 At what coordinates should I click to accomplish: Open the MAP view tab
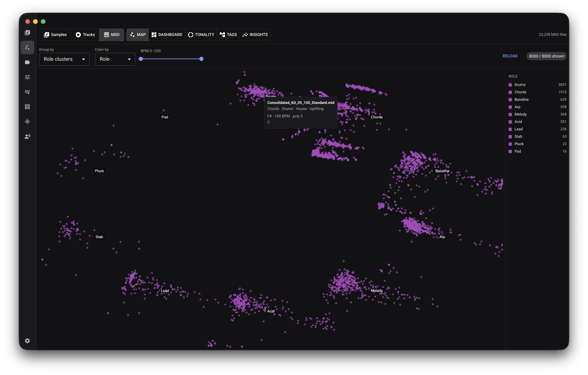[138, 35]
